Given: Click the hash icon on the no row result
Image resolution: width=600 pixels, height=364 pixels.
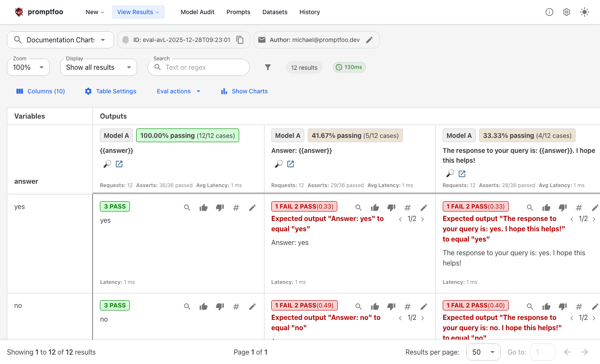Looking at the screenshot, I should pos(236,306).
